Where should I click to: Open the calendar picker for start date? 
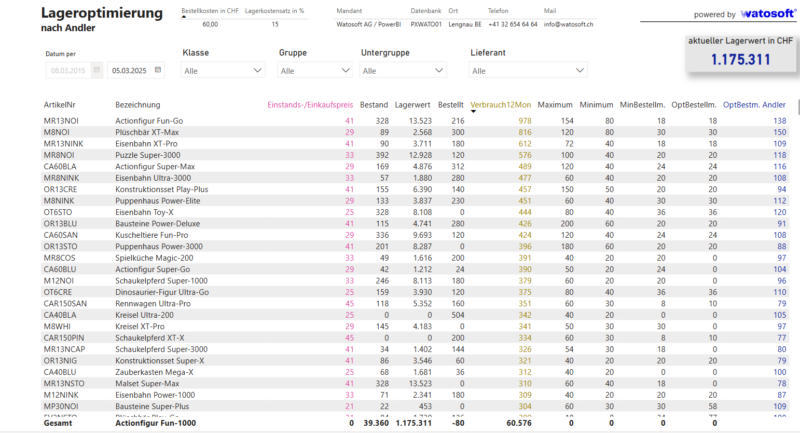pos(96,71)
